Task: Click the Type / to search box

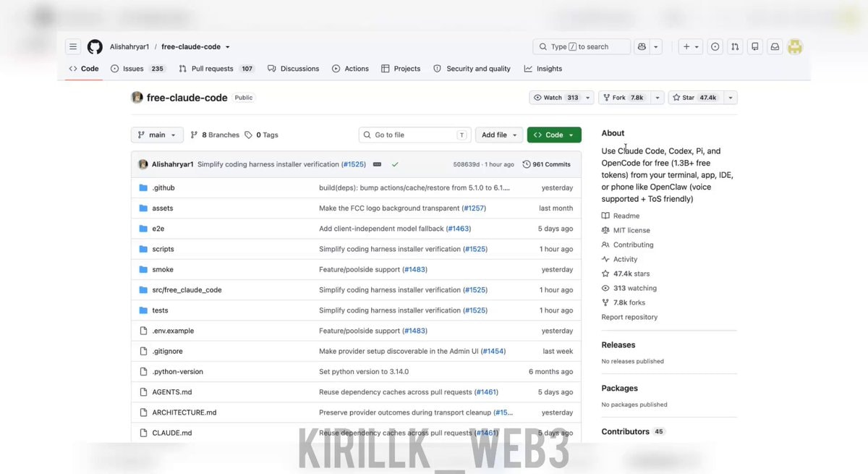Action: coord(582,47)
